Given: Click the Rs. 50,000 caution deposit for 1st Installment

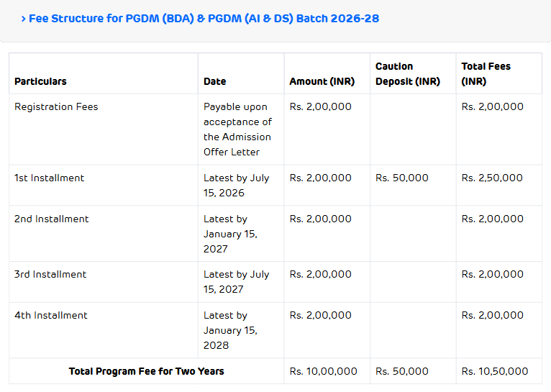Looking at the screenshot, I should point(401,178).
